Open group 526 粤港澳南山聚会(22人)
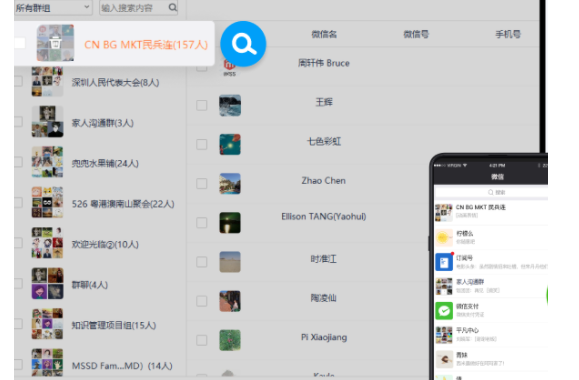Viewport: 579px width, 380px height. tap(123, 204)
